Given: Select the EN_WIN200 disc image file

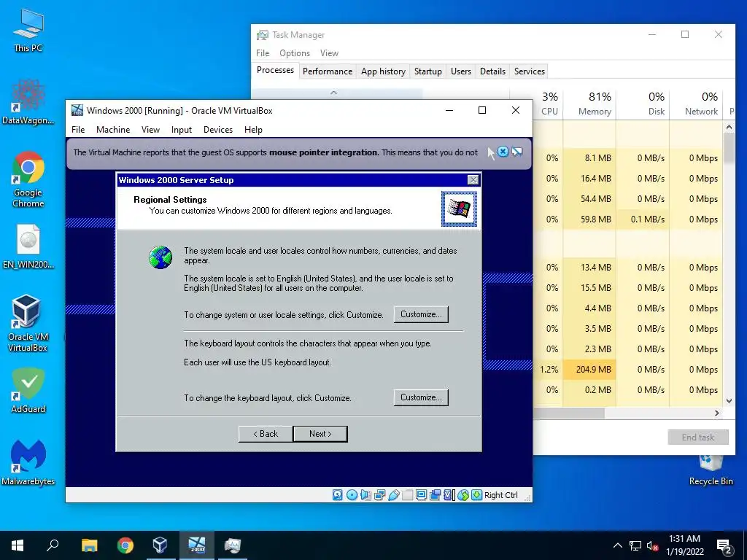Looking at the screenshot, I should (x=28, y=246).
